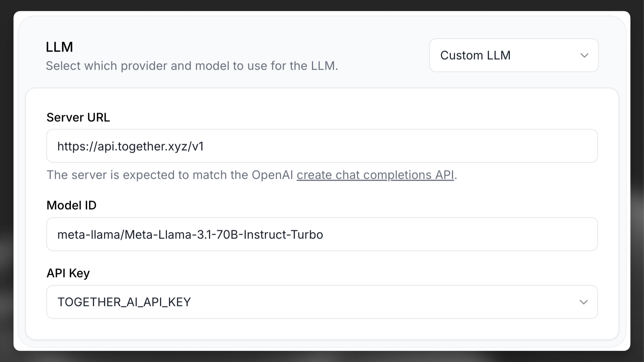The height and width of the screenshot is (362, 644).
Task: Click the API Key field label
Action: pos(68,273)
